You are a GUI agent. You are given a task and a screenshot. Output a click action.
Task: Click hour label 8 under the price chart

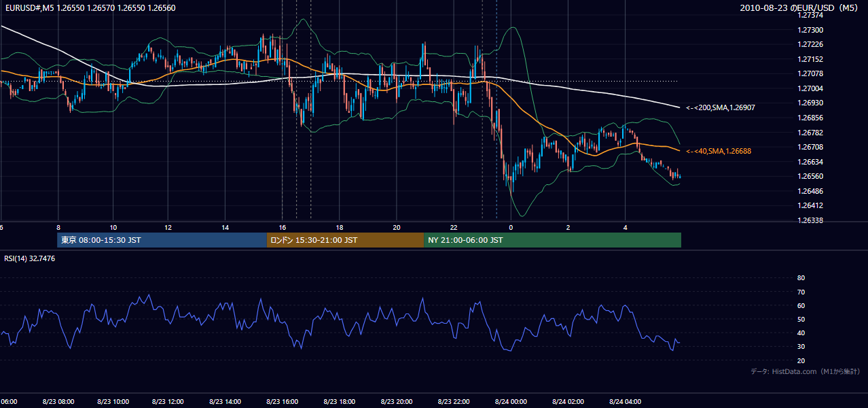[58, 228]
